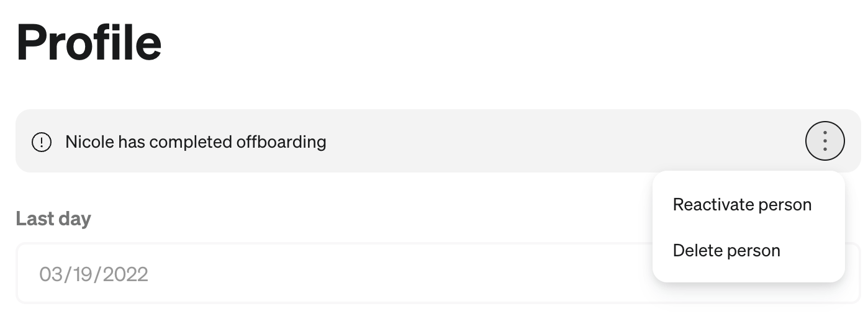Viewport: 868px width, 319px height.
Task: Click the word Delete in popup menu
Action: click(x=695, y=251)
